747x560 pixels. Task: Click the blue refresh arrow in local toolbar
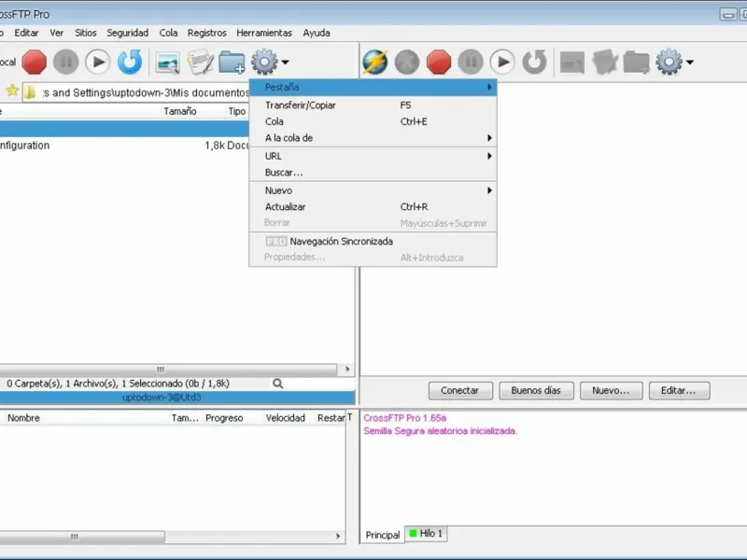pos(130,62)
